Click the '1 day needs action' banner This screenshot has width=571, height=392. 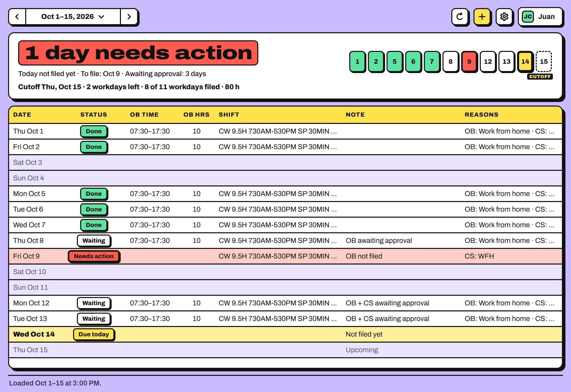[x=138, y=53]
